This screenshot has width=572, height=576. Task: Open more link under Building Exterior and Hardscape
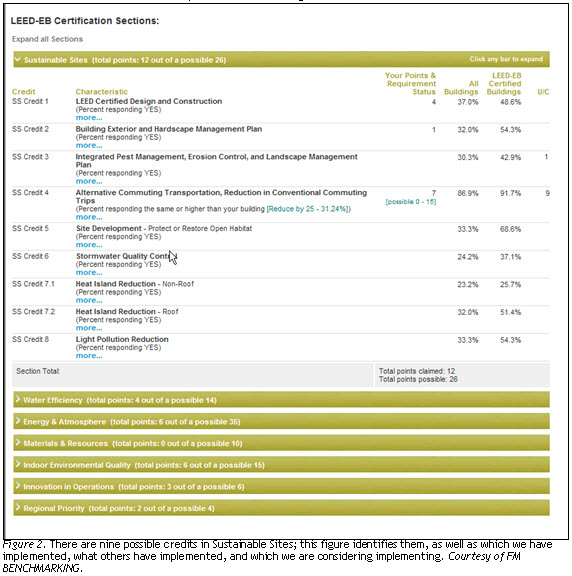89,145
